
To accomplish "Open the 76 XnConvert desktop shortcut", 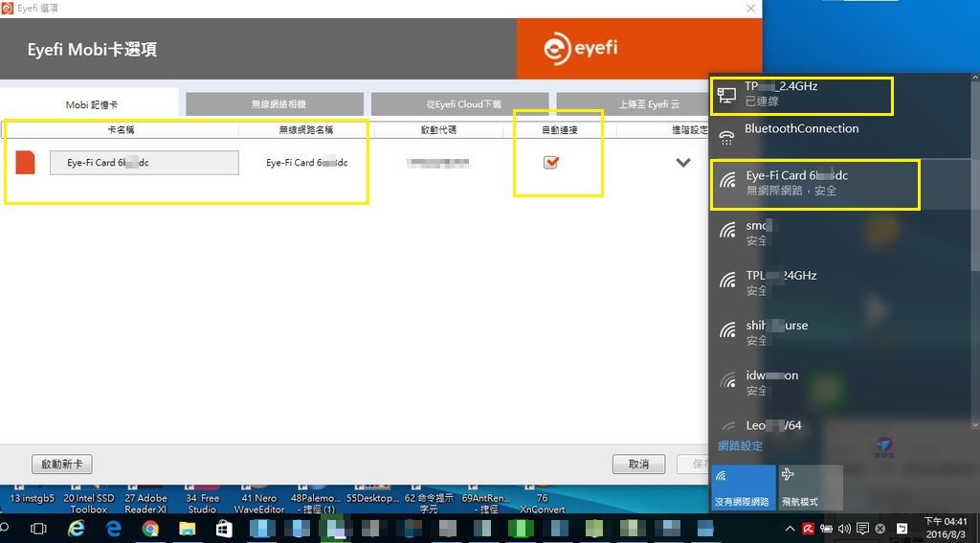I will pos(543,501).
